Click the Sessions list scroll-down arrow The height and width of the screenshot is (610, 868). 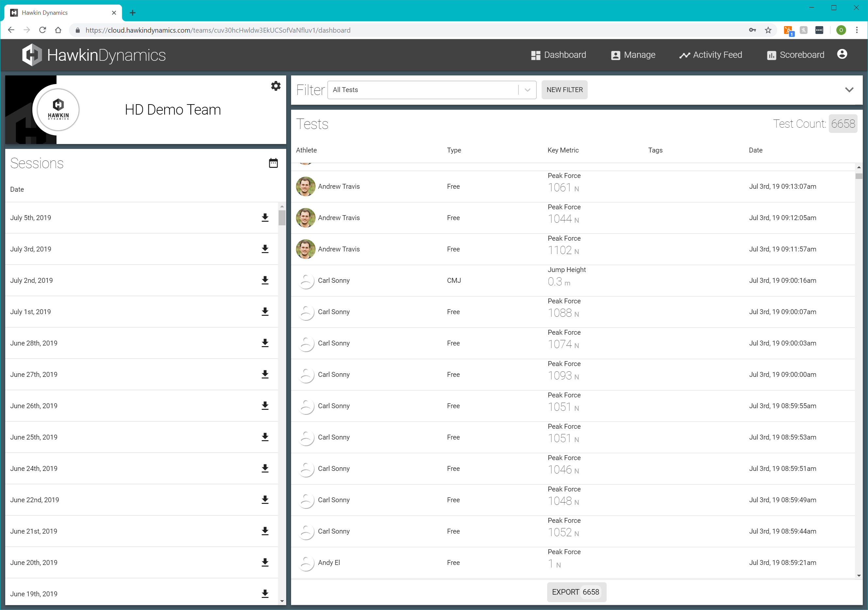282,601
